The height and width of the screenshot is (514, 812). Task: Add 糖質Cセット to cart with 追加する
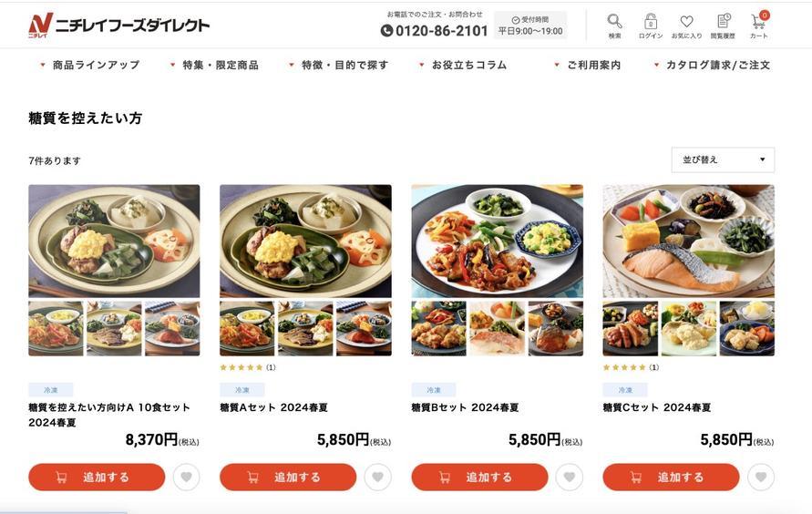tap(671, 478)
